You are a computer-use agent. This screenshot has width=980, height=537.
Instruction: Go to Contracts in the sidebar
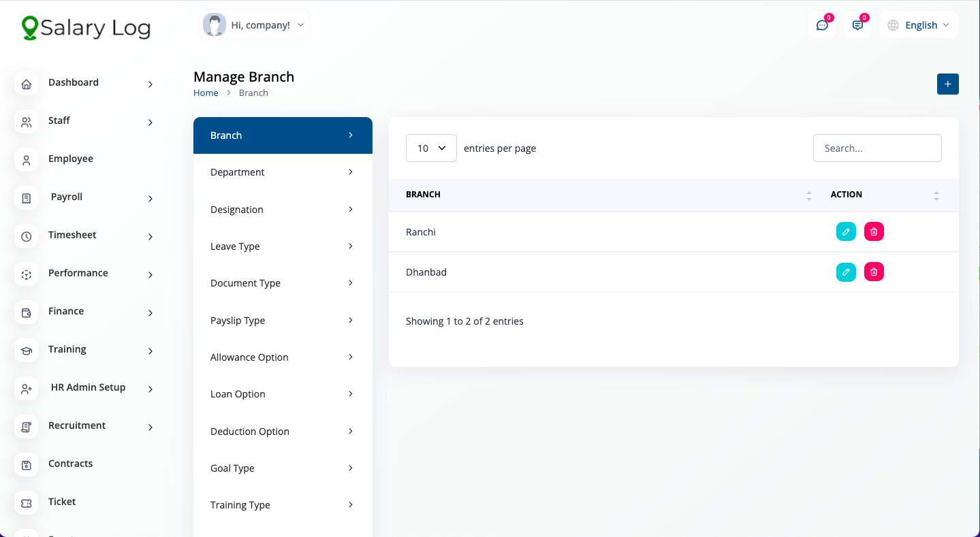(x=70, y=463)
